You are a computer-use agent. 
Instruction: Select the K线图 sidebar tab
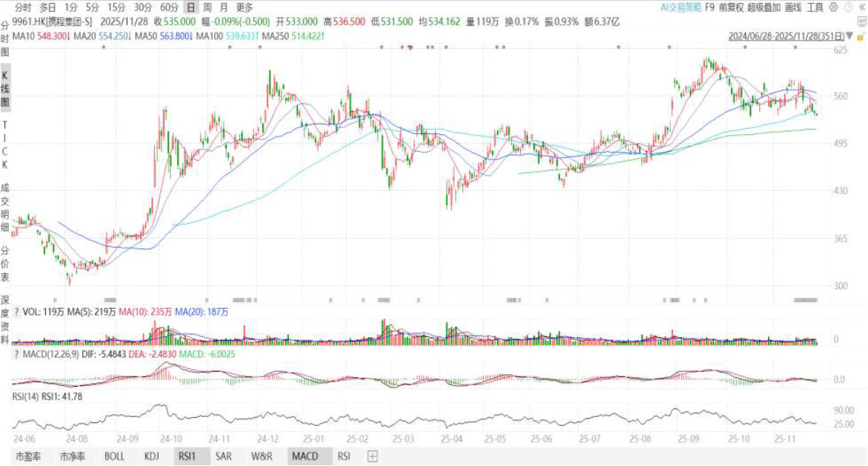[x=5, y=87]
